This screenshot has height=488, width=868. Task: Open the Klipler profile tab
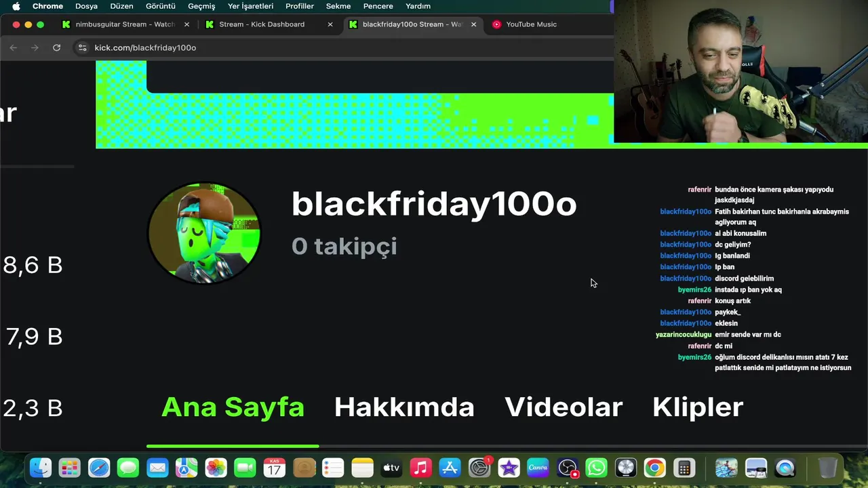coord(698,407)
